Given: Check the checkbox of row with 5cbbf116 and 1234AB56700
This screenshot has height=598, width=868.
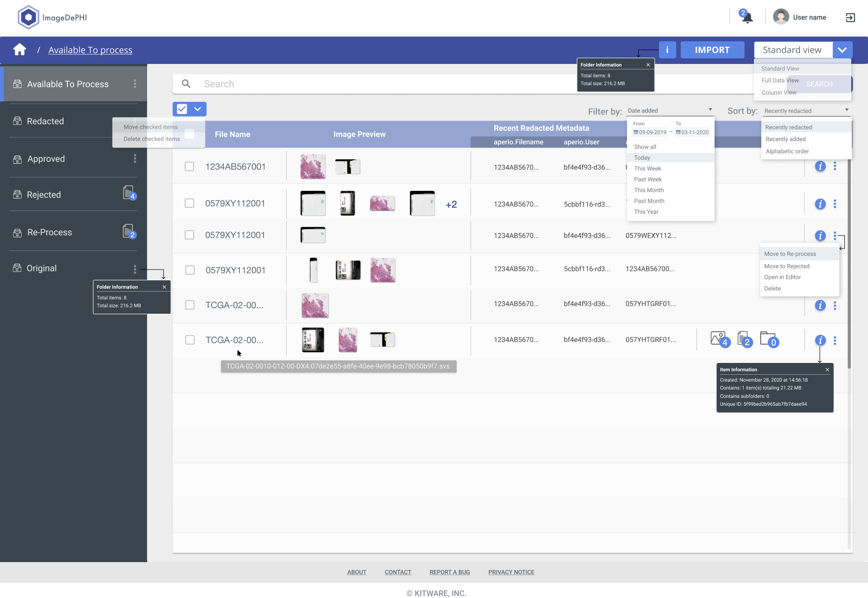Looking at the screenshot, I should (x=190, y=270).
